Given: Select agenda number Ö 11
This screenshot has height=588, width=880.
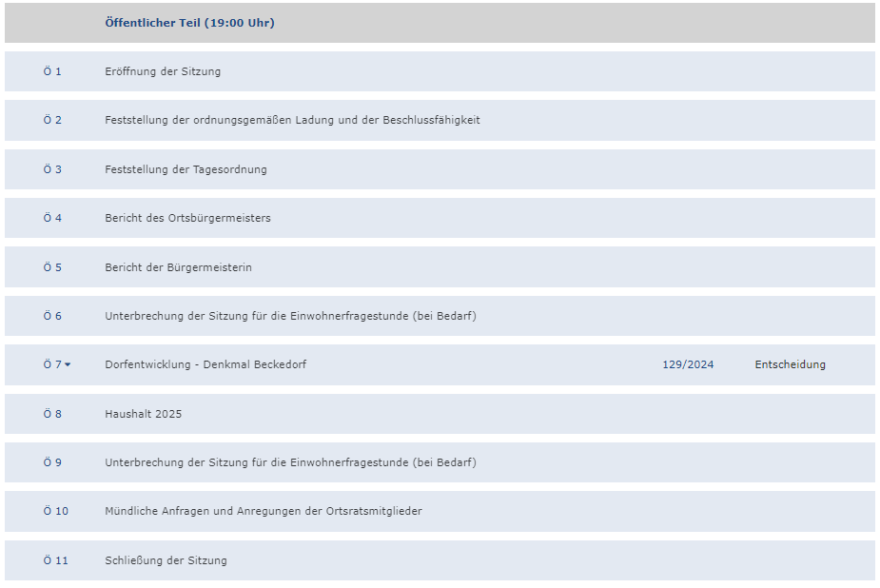Looking at the screenshot, I should 56,560.
